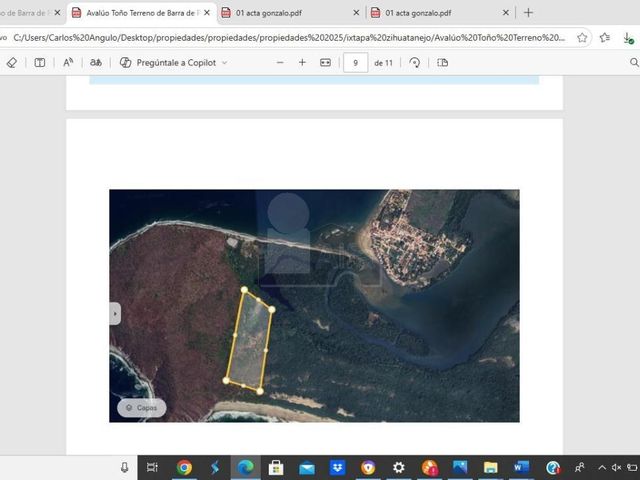Switch page view layout icon
This screenshot has height=480, width=640.
[442, 63]
